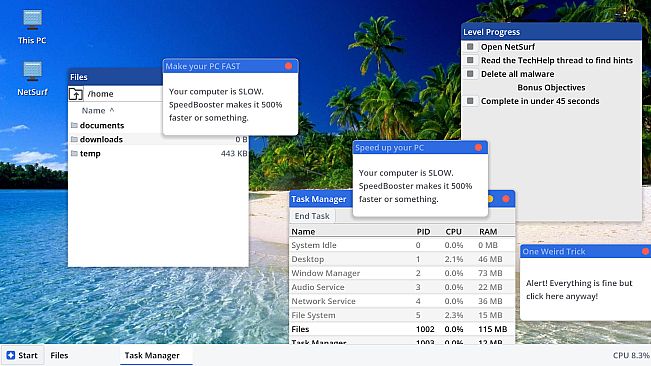Click the Bonus Objectives heading

[551, 88]
